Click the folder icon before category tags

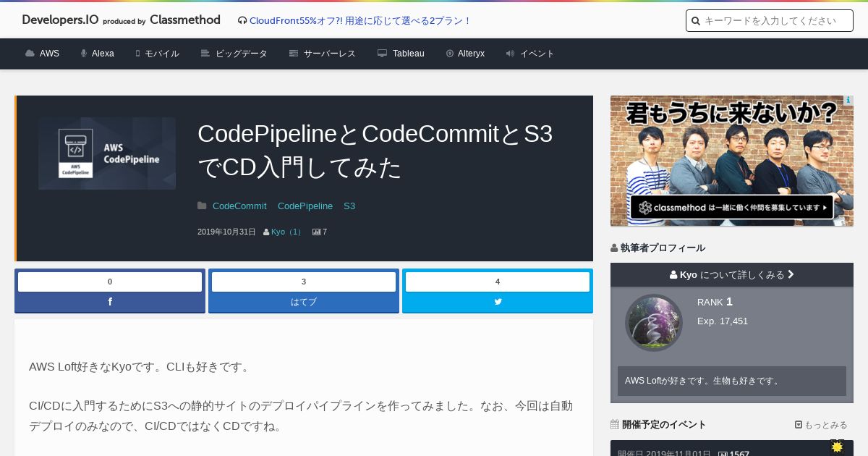point(202,206)
